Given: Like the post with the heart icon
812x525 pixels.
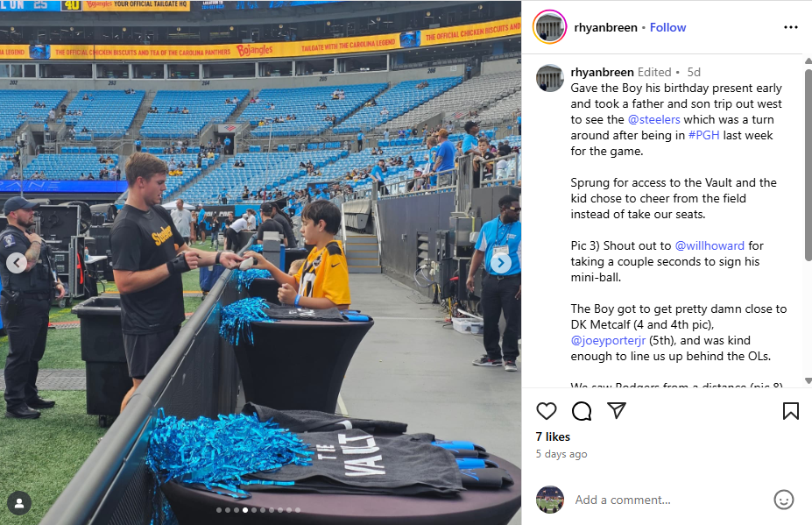Looking at the screenshot, I should click(x=546, y=411).
